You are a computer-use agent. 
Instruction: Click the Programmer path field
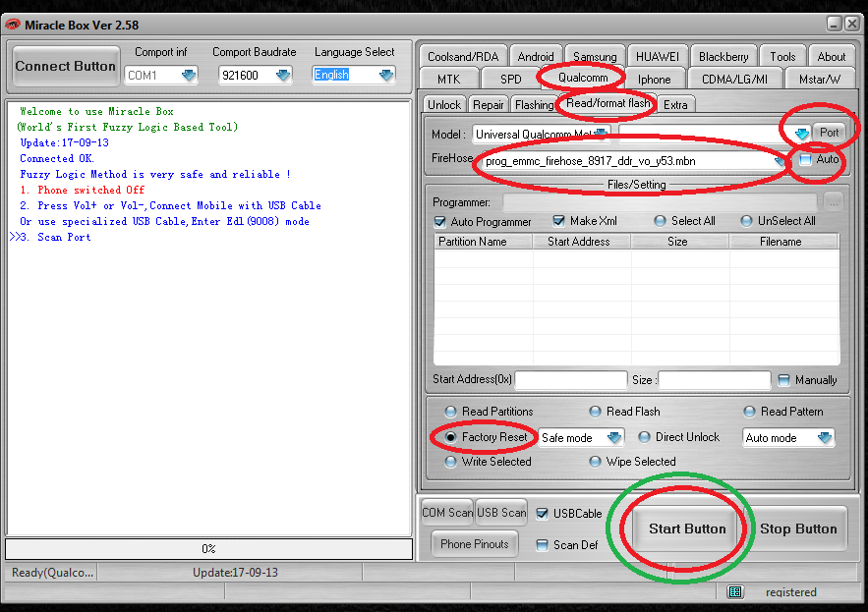[x=660, y=202]
